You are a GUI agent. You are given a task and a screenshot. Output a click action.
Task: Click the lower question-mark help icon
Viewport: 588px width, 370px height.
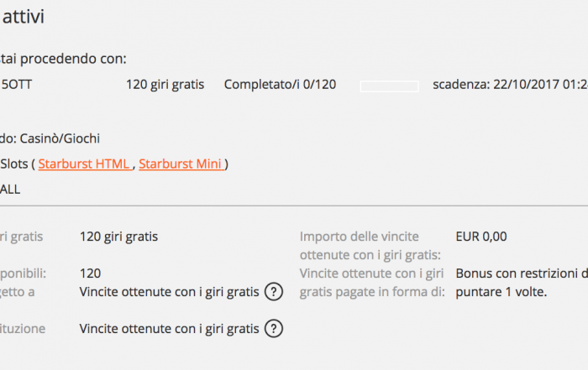pos(273,329)
